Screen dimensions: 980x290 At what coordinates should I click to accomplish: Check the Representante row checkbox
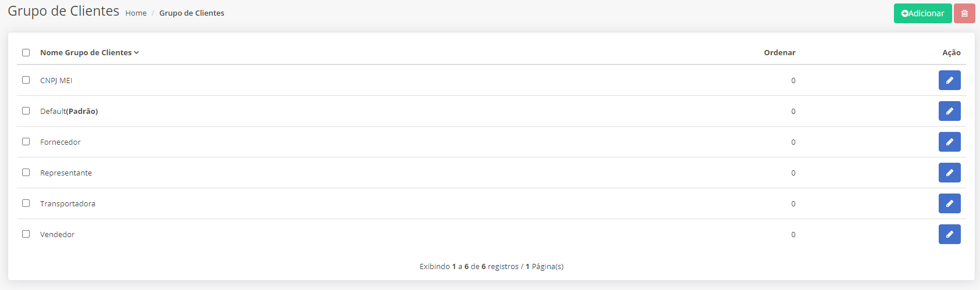click(x=26, y=172)
